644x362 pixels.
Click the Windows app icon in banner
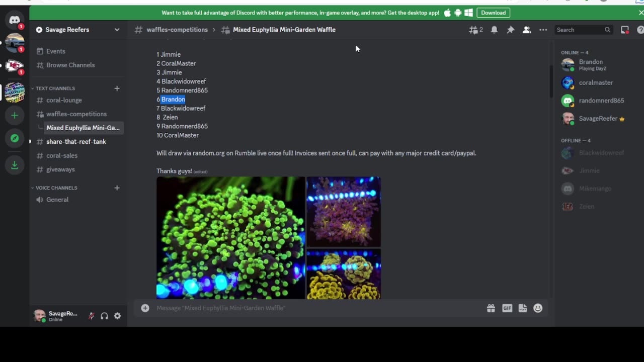[x=468, y=13]
